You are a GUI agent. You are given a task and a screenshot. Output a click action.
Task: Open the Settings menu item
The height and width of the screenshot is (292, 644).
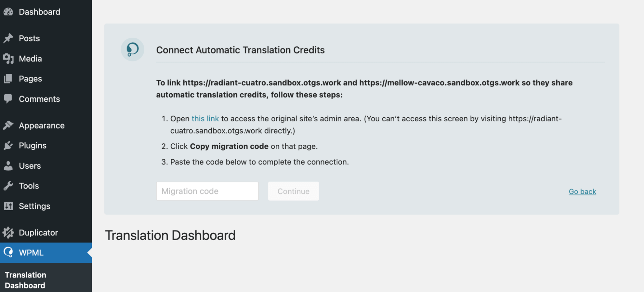(x=34, y=206)
